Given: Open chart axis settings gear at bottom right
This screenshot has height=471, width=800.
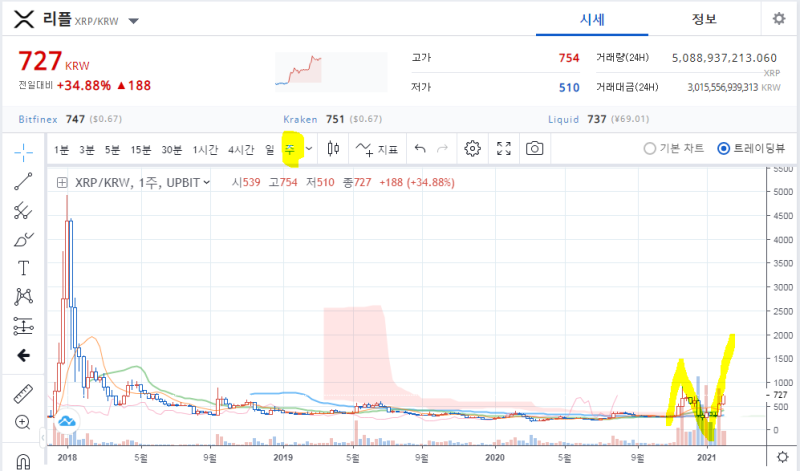Looking at the screenshot, I should [x=782, y=456].
